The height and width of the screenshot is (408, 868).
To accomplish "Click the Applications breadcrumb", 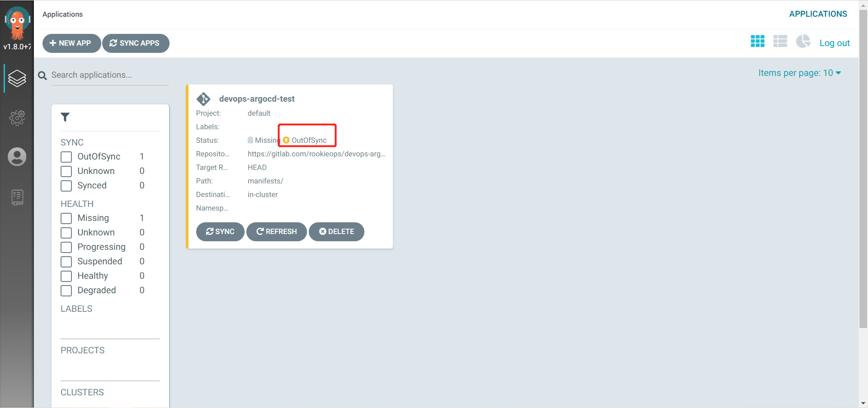I will (62, 14).
